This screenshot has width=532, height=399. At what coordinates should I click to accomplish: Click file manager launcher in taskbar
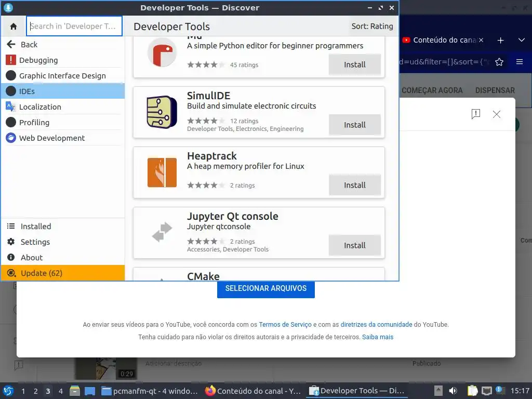pyautogui.click(x=75, y=391)
